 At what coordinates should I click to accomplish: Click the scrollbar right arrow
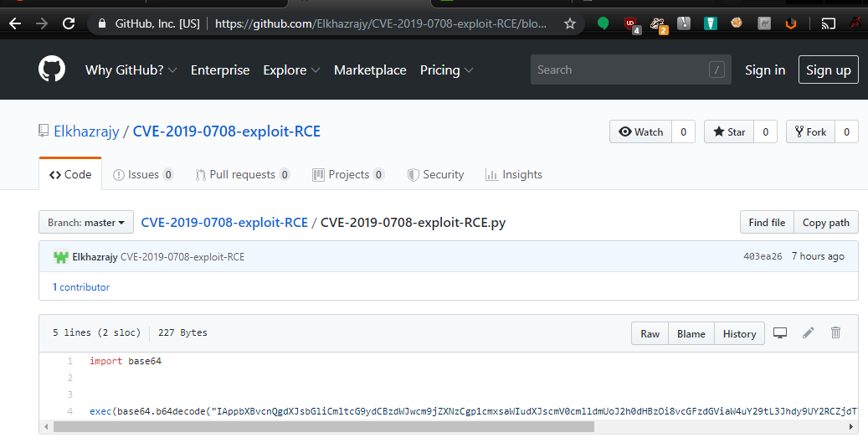850,426
